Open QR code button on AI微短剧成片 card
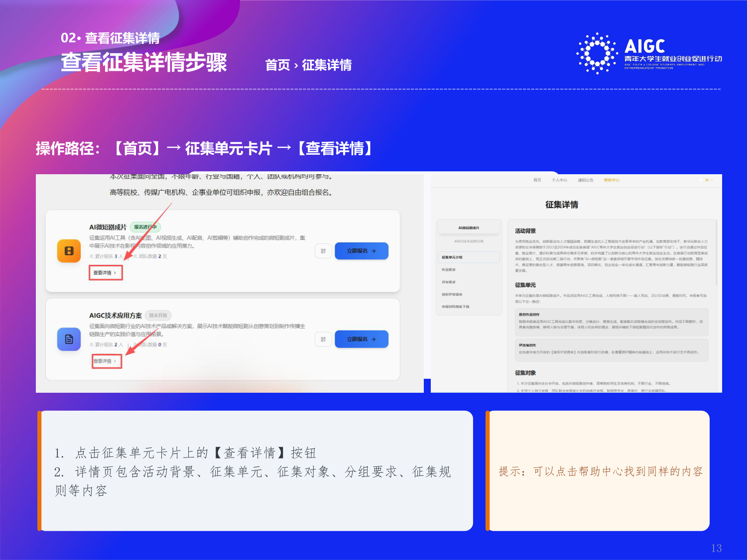747x560 pixels. 323,251
